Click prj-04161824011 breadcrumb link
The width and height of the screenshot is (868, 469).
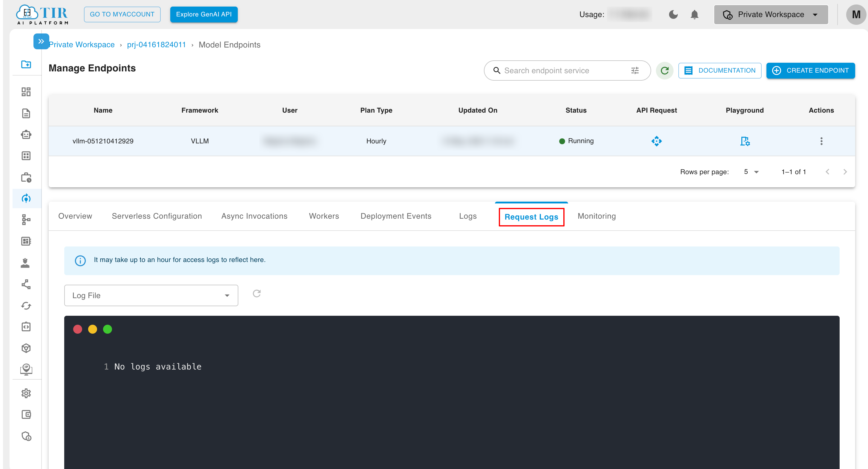click(156, 45)
